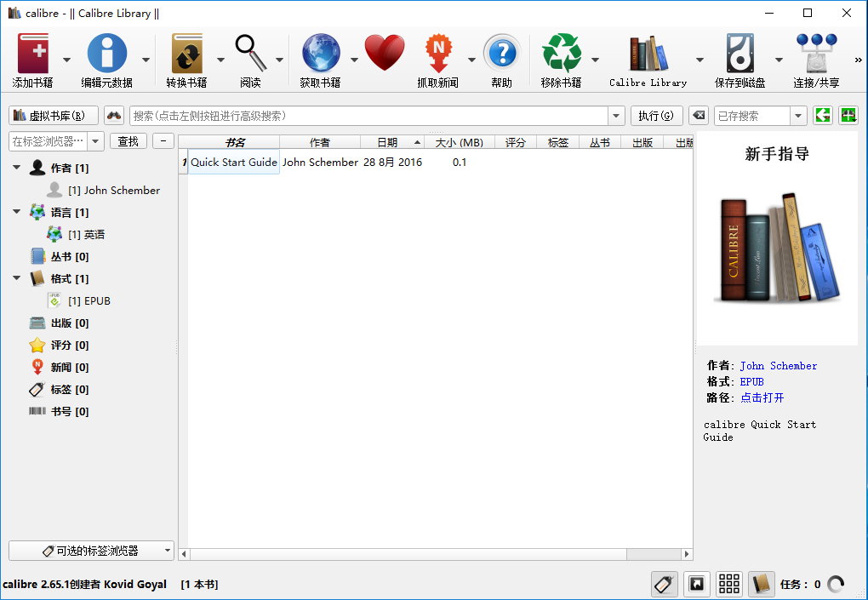The height and width of the screenshot is (600, 868).
Task: Sort by 标签 column header
Action: [558, 142]
